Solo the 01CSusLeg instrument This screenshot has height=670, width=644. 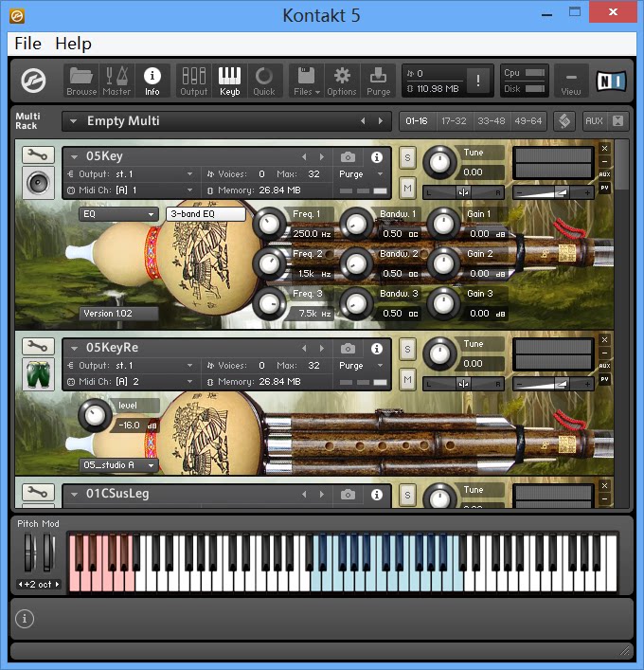click(x=407, y=496)
